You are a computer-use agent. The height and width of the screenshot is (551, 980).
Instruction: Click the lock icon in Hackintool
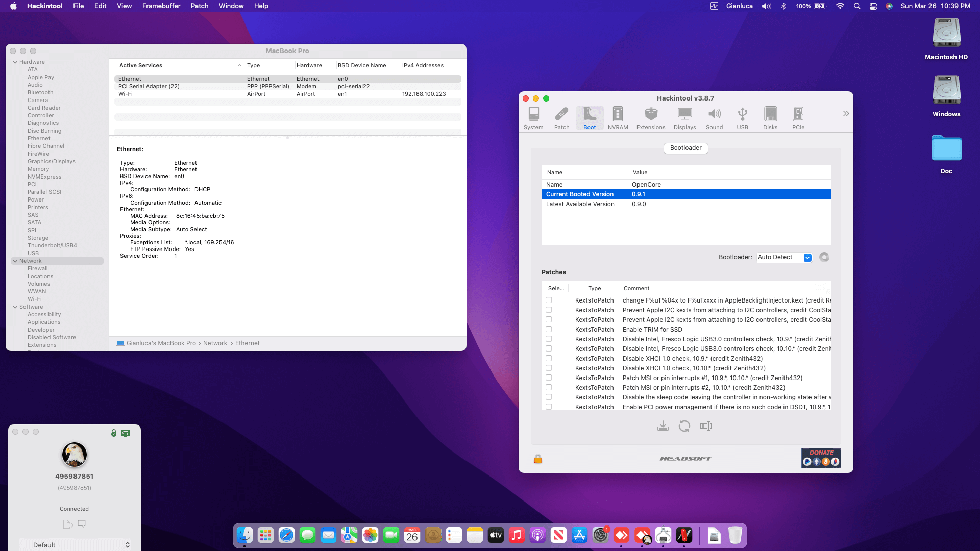[x=537, y=459]
